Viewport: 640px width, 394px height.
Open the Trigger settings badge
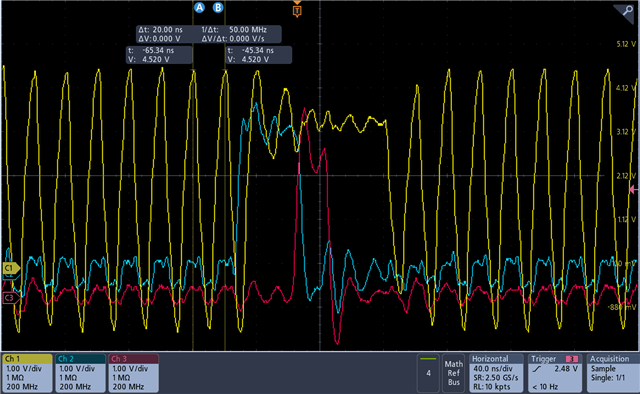click(x=555, y=373)
